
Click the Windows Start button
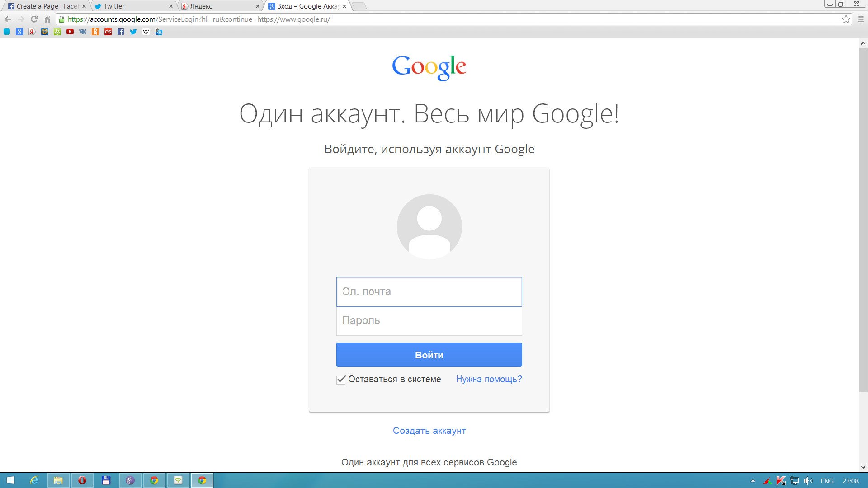pos(10,480)
